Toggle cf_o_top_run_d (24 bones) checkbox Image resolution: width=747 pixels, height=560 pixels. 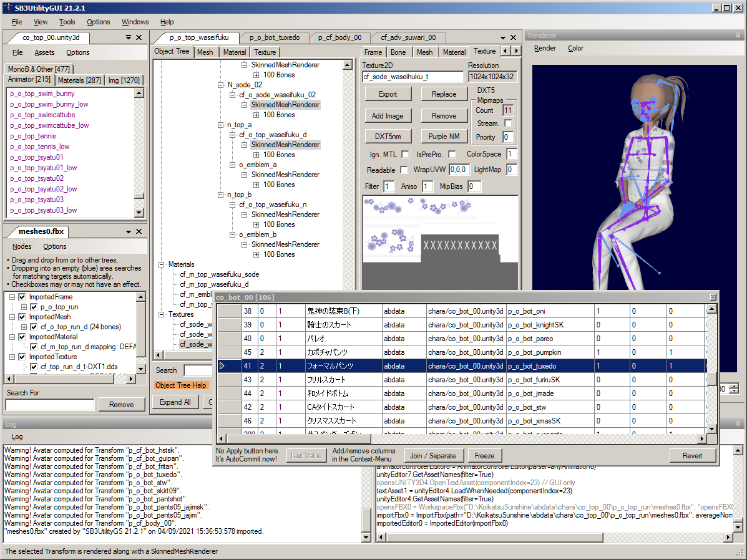point(33,327)
